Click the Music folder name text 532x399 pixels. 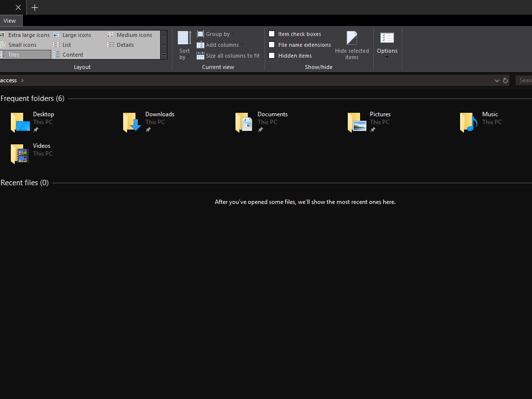tap(490, 114)
